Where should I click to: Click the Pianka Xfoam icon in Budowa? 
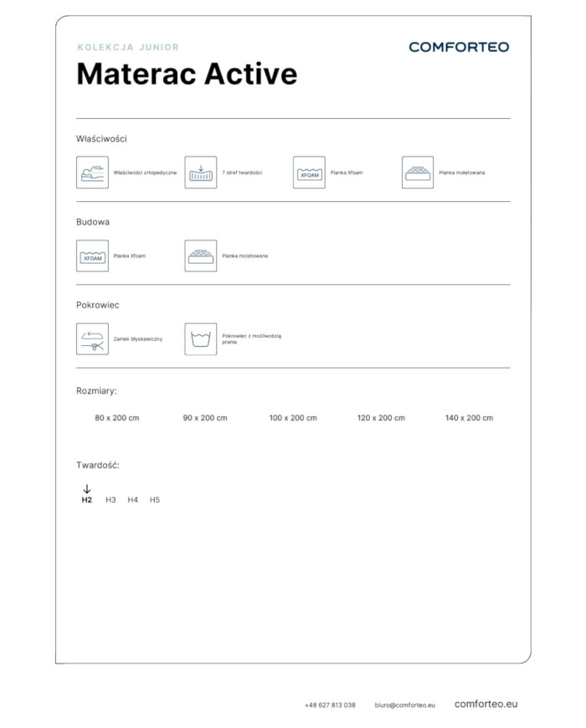pyautogui.click(x=92, y=256)
